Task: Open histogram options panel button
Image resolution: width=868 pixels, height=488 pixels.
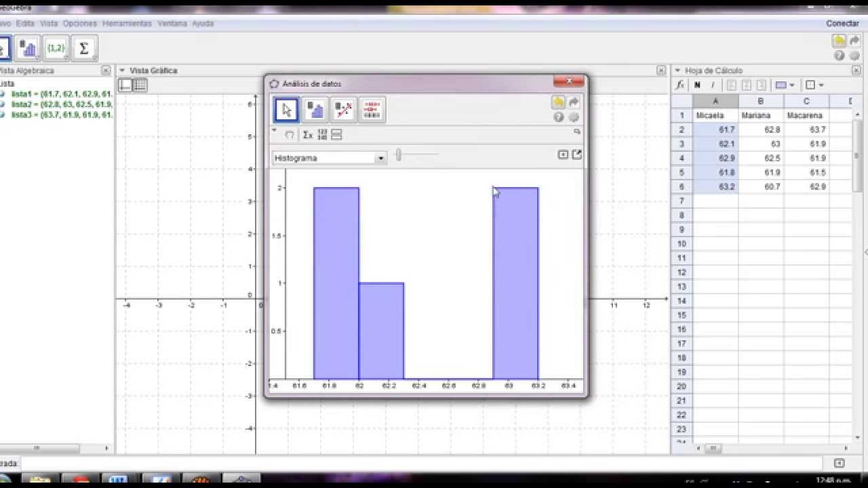Action: point(563,155)
